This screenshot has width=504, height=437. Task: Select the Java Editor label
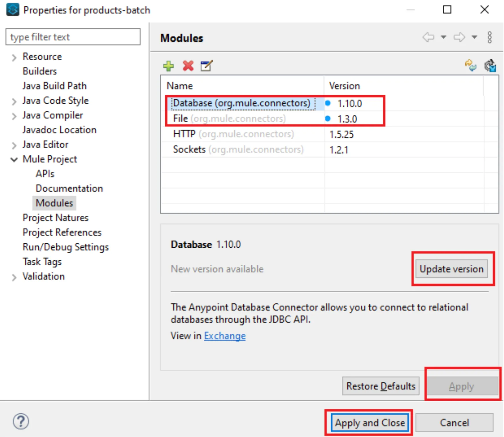click(45, 144)
